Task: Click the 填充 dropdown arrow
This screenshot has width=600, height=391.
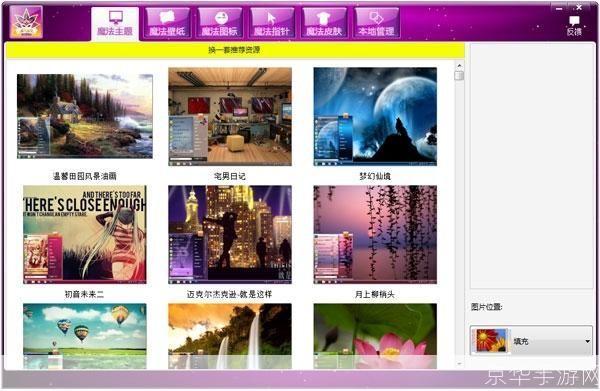Action: tap(587, 341)
